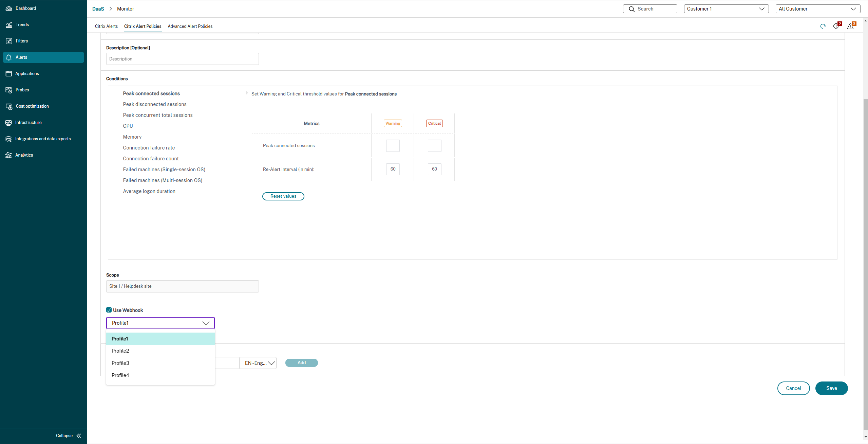Click the vertical page scrollbar
The image size is (868, 444).
tap(865, 265)
